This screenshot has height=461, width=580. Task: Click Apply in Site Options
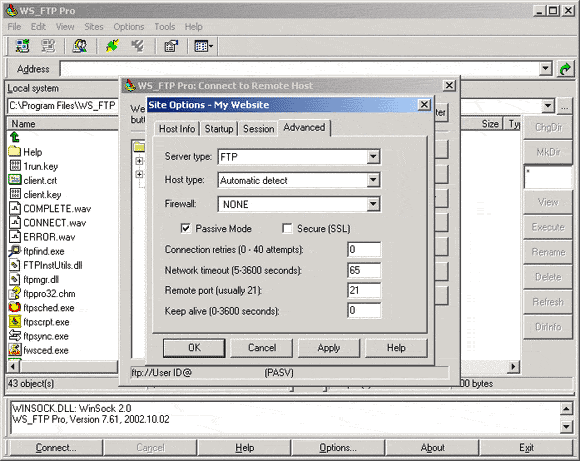tap(329, 348)
